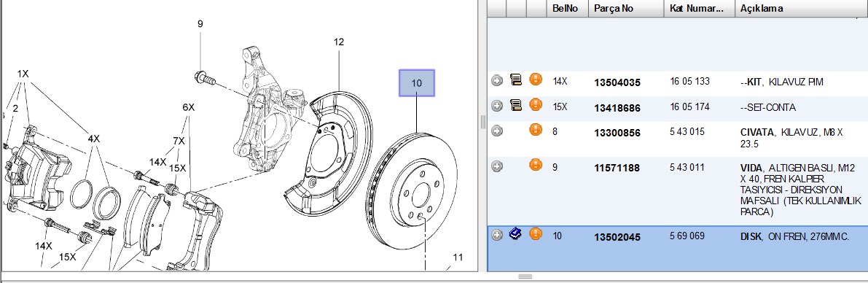Open the notes icon for 13418686
Screen dimensions: 868x283
point(516,105)
